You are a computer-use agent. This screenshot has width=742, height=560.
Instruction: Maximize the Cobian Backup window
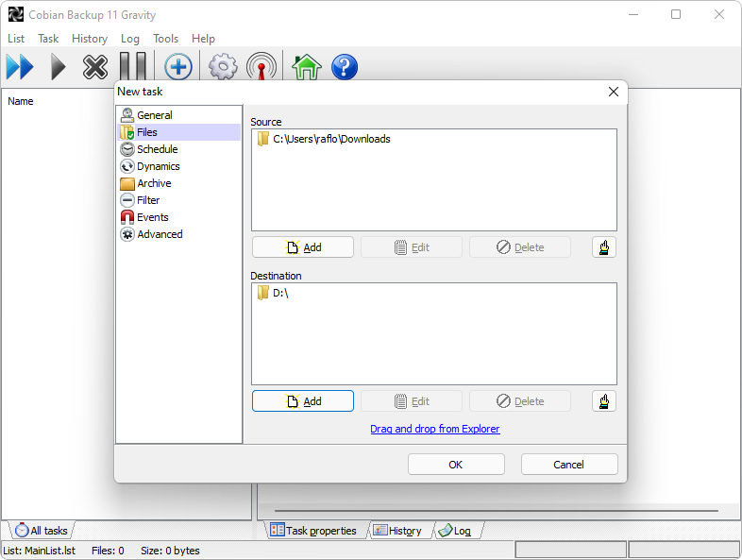[x=676, y=14]
